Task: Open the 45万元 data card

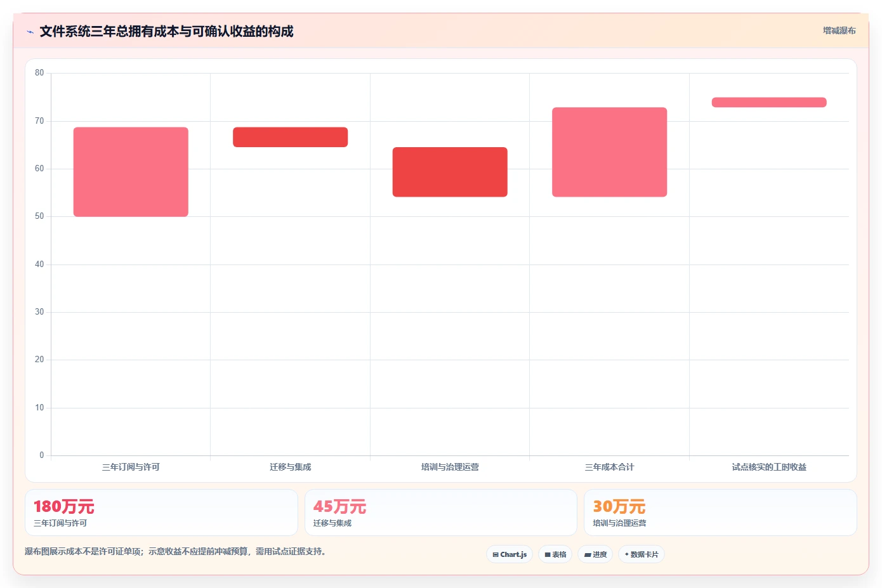Action: click(441, 513)
